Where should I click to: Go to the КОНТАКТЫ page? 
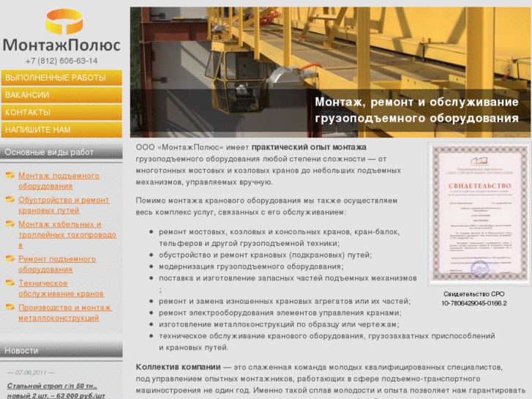coord(61,113)
